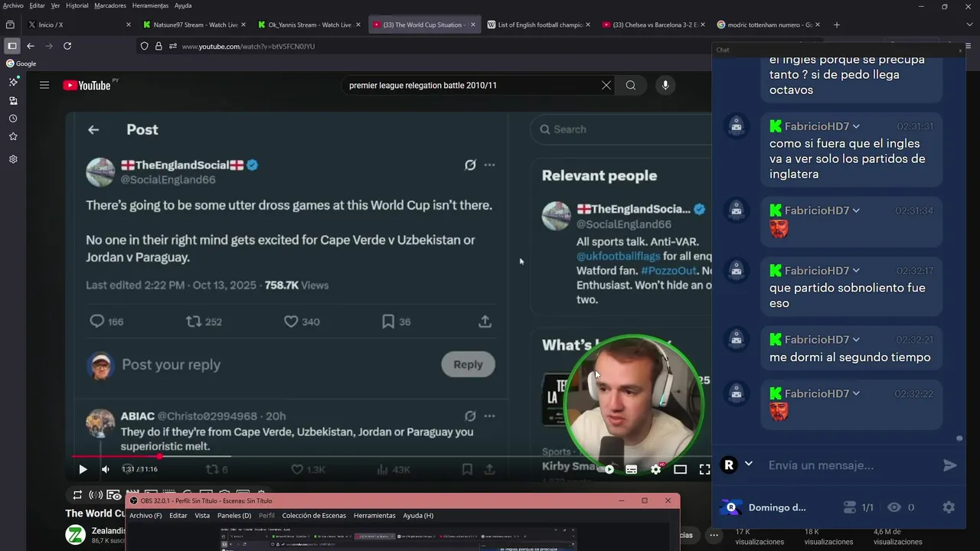
Task: Switch the player to theater mode
Action: pyautogui.click(x=680, y=469)
